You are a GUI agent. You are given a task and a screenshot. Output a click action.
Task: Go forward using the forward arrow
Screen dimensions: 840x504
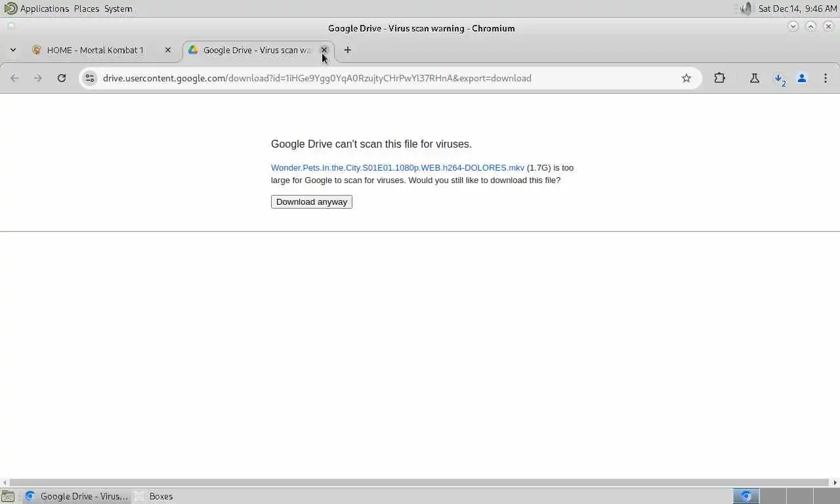[x=38, y=78]
